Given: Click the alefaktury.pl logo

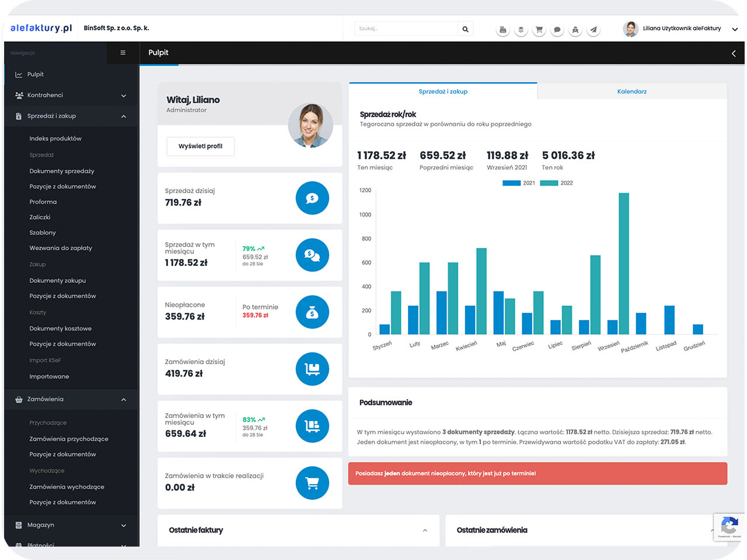Looking at the screenshot, I should pyautogui.click(x=41, y=28).
